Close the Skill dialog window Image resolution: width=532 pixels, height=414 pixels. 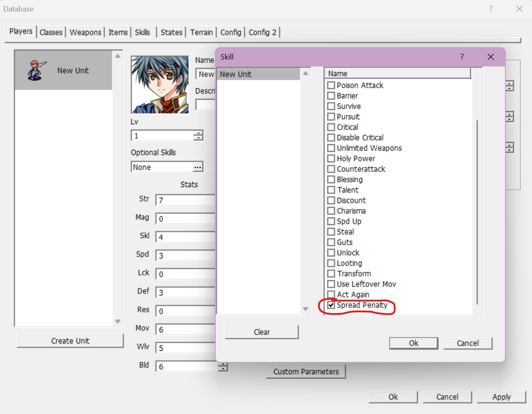tap(491, 57)
